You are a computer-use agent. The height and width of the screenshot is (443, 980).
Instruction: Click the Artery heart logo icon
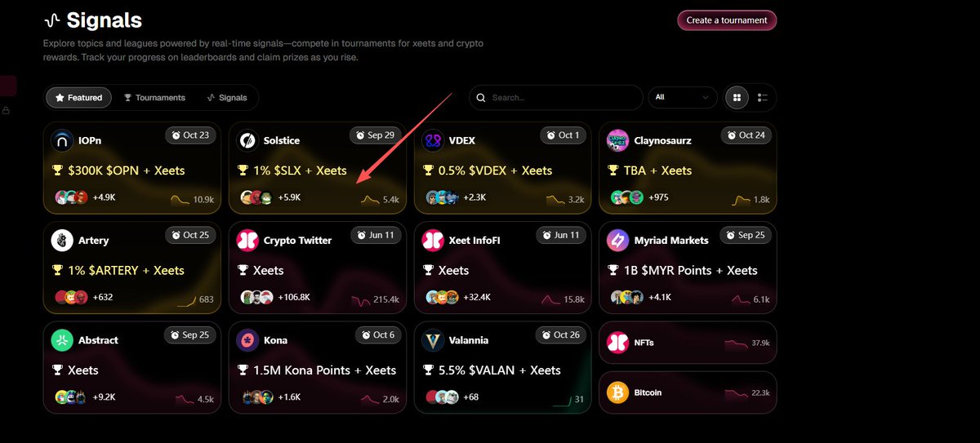coord(62,241)
